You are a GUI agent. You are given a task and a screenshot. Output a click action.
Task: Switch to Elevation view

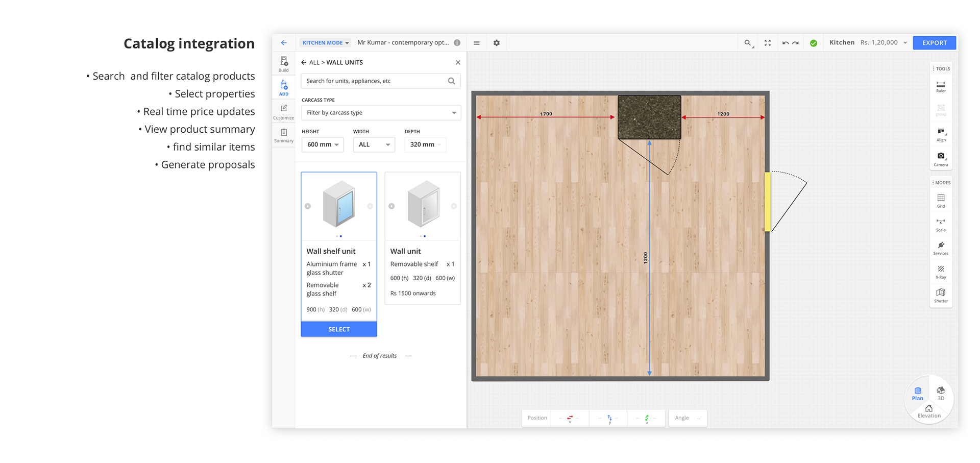pos(929,411)
